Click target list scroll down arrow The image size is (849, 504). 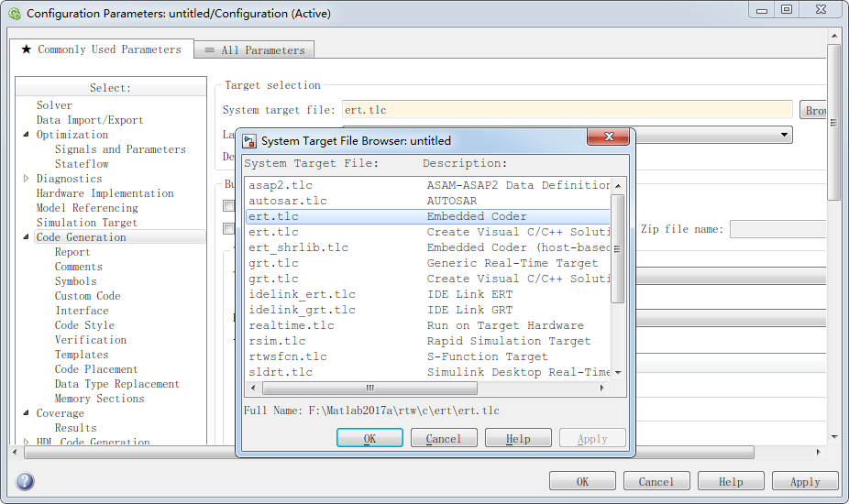tap(618, 373)
